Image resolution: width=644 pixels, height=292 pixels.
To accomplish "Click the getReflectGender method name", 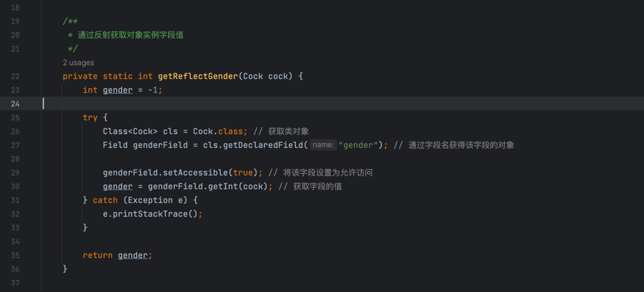I will [x=198, y=76].
